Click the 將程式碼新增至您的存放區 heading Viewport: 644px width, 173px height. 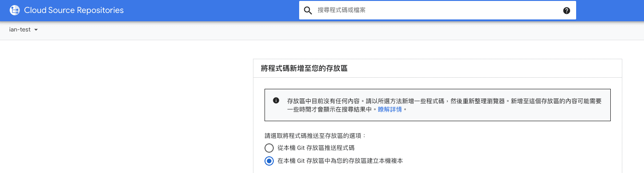click(x=304, y=68)
